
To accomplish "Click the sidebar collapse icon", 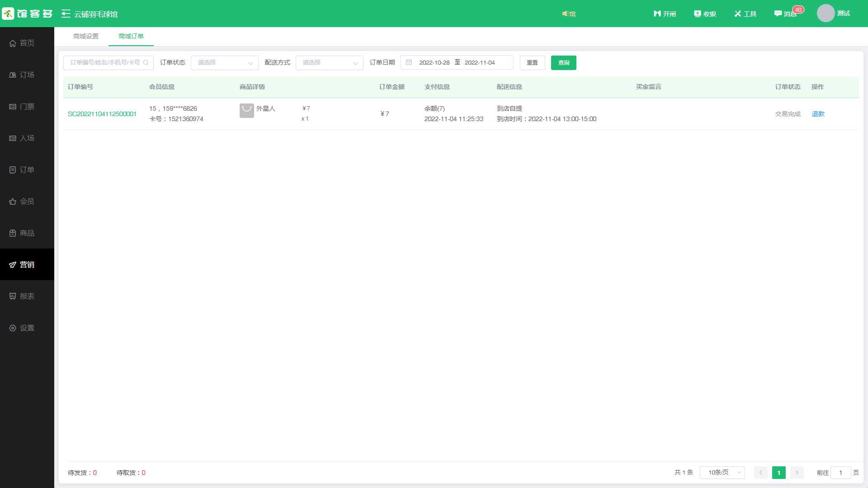I will [x=66, y=14].
